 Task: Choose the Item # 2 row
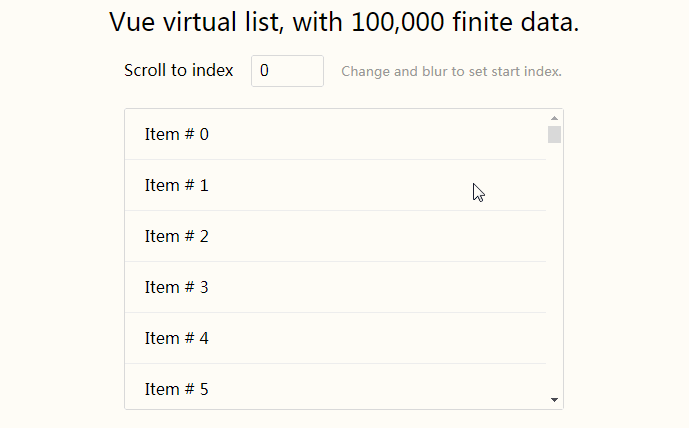tap(335, 236)
